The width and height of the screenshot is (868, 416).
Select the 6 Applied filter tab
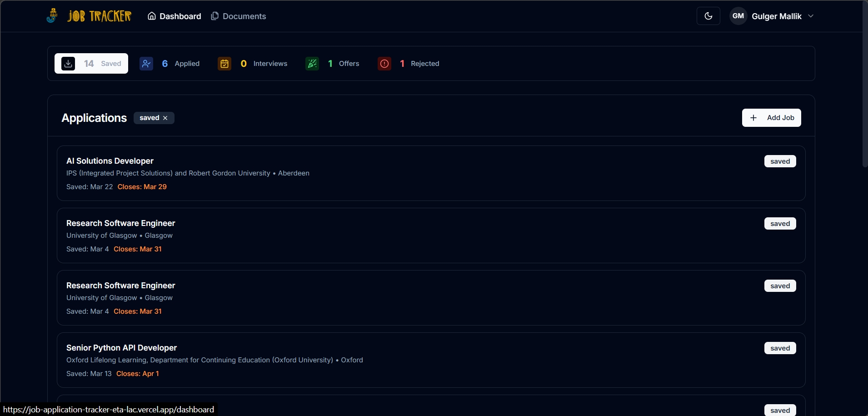click(170, 64)
